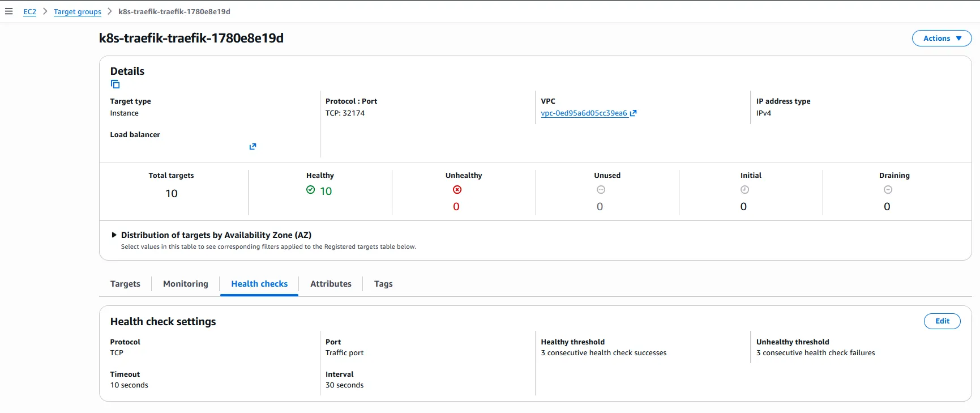Click the unused status icon
The image size is (980, 413).
(601, 190)
